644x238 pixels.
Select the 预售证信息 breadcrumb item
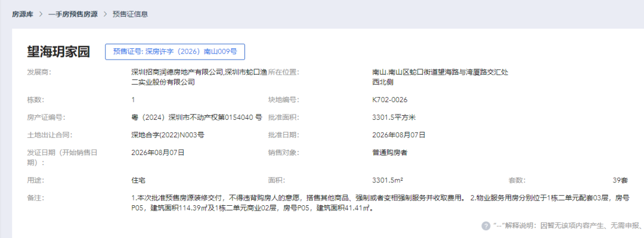click(x=130, y=14)
